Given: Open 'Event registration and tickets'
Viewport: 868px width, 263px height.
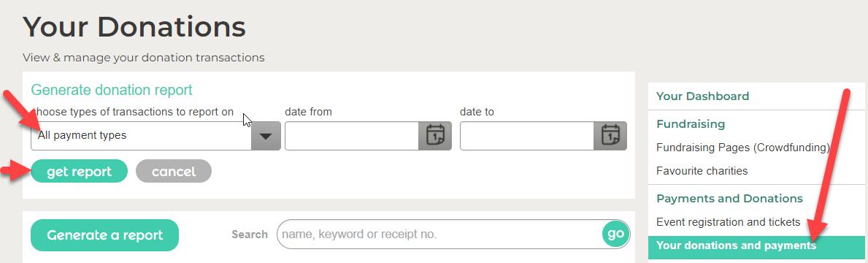Looking at the screenshot, I should pos(728,222).
